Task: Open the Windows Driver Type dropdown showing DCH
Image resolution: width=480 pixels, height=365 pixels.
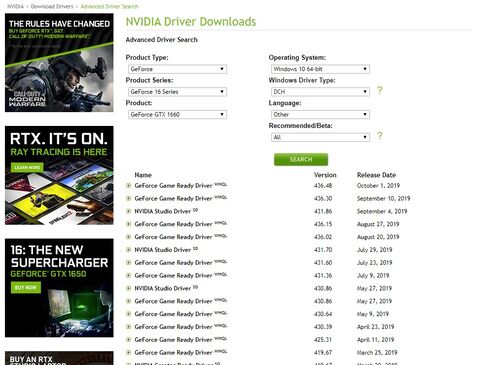Action: click(x=320, y=92)
